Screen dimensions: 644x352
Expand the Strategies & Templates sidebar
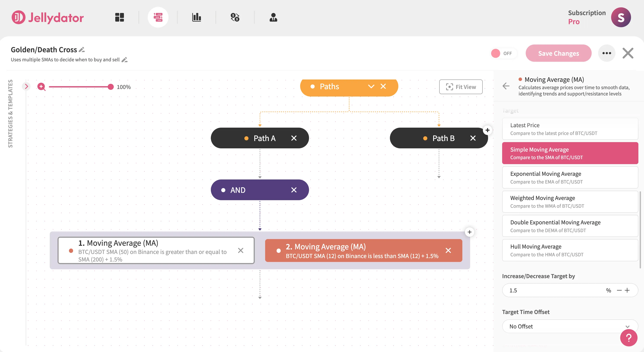(26, 86)
